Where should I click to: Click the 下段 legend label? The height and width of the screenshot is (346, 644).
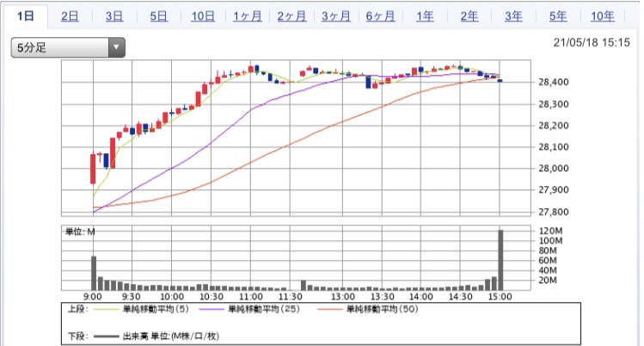point(77,337)
